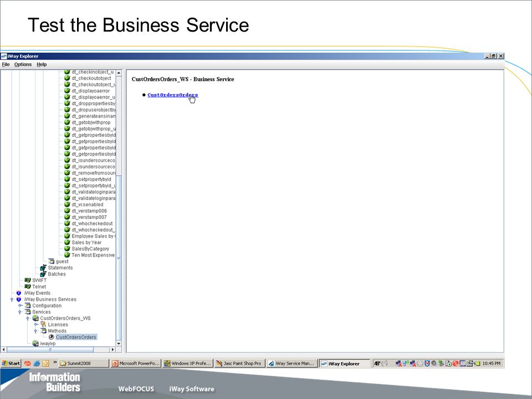Viewport: 532px width, 399px height.
Task: Click the check icon beside dt_verstamp006
Action: pos(67,211)
